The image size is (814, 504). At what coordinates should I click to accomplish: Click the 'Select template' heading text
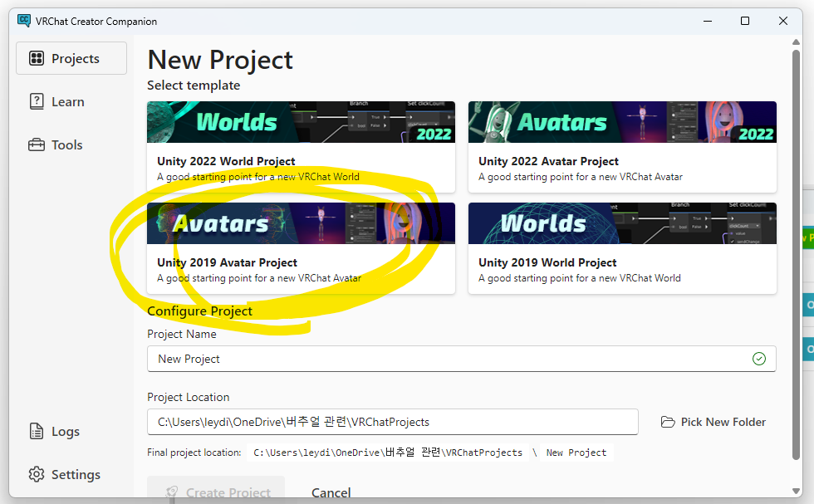[x=194, y=86]
